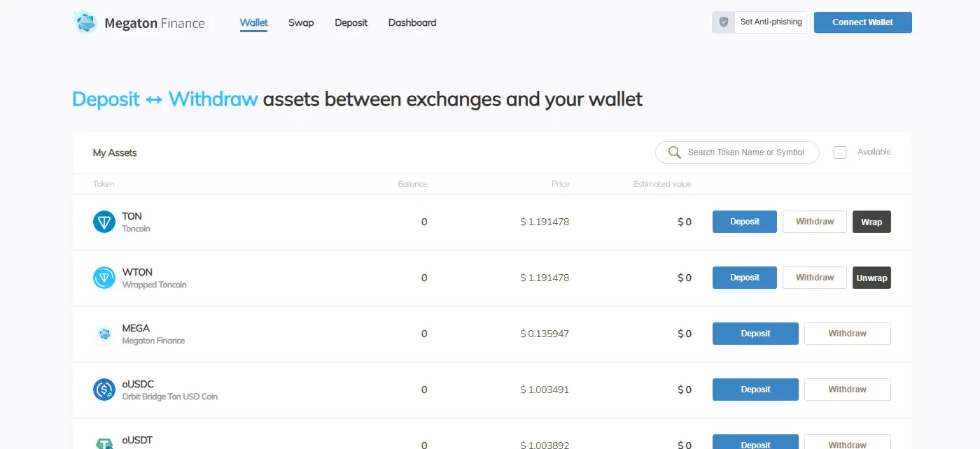This screenshot has height=449, width=980.
Task: Withdraw MEGA using its Withdraw button
Action: point(847,334)
